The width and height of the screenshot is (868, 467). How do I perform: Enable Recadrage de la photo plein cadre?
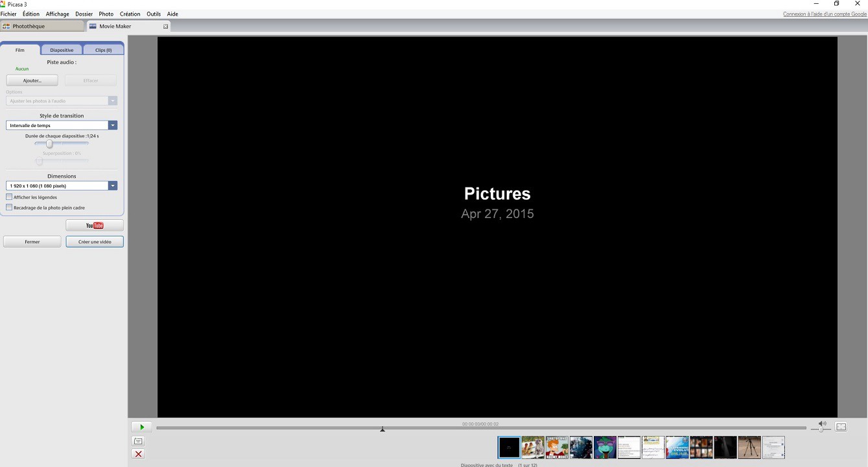[9, 208]
